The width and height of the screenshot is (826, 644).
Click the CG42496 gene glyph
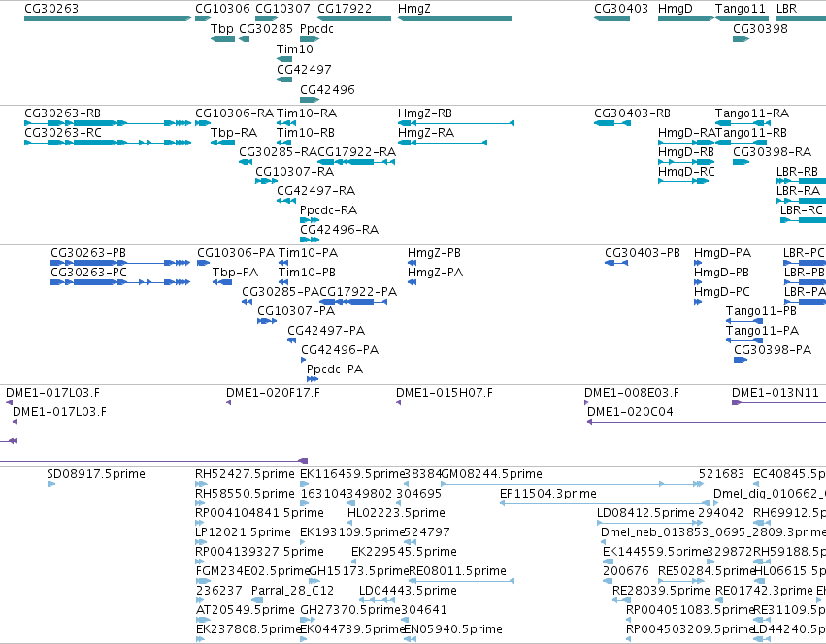tap(310, 100)
